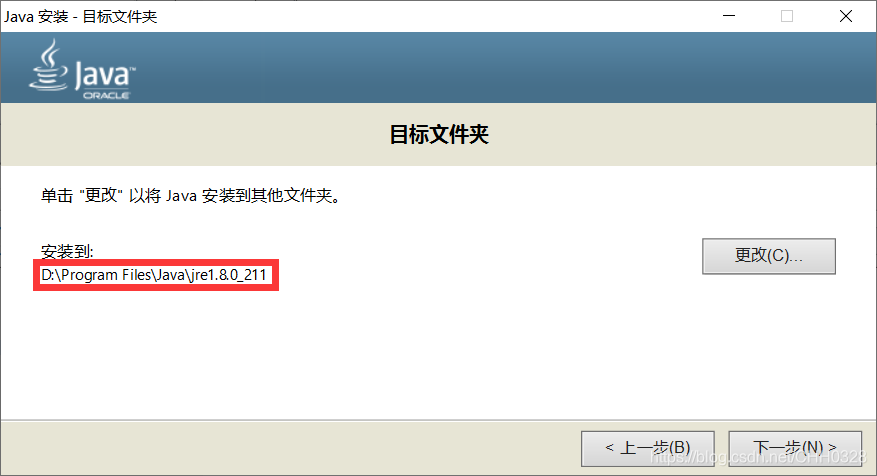Click the Java wordmark in the banner
This screenshot has width=877, height=476.
(105, 76)
